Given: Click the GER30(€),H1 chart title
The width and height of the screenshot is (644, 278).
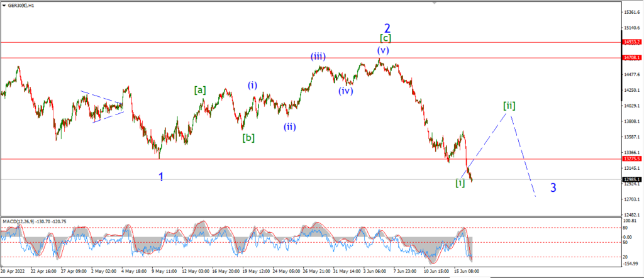Looking at the screenshot, I should pos(21,6).
